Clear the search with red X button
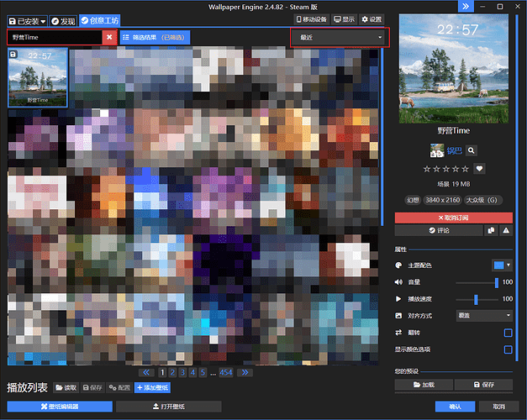 (109, 37)
